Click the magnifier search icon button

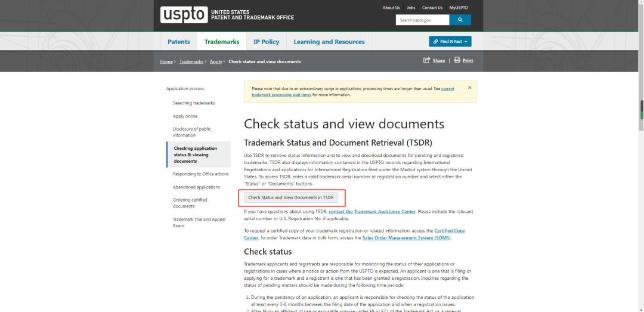[x=460, y=20]
